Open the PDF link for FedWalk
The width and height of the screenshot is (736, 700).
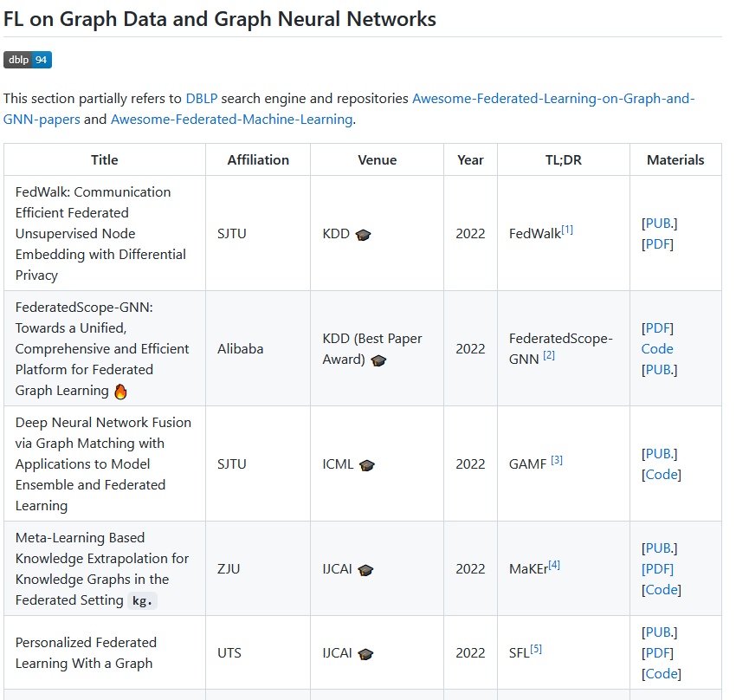[x=659, y=244]
